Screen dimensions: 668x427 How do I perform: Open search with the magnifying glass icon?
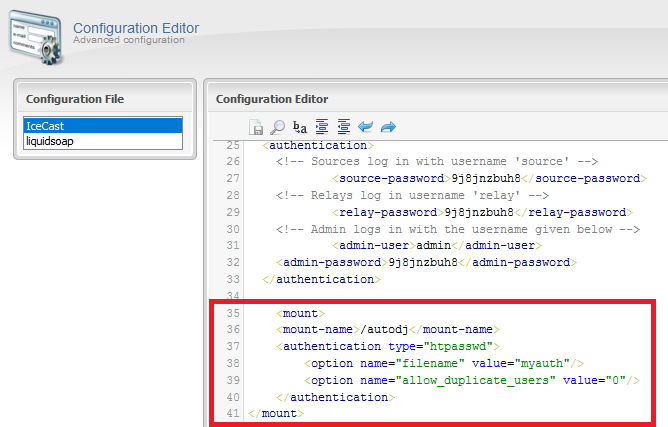(x=277, y=127)
